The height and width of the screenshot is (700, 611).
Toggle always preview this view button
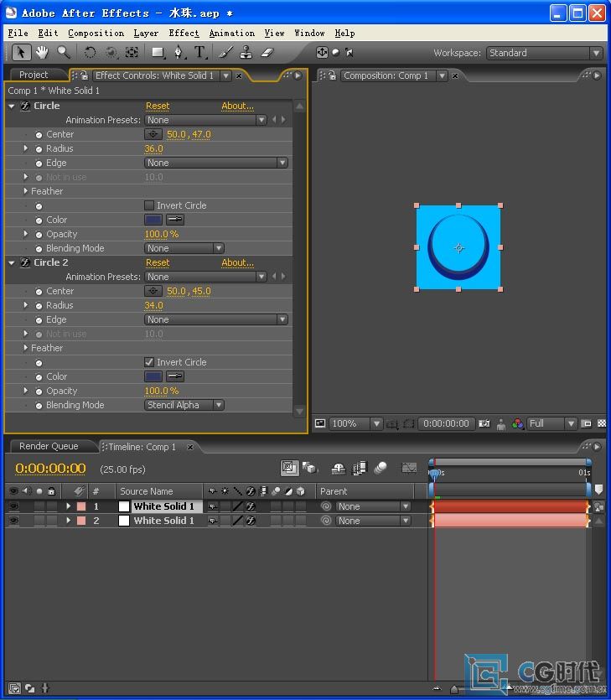tap(320, 423)
